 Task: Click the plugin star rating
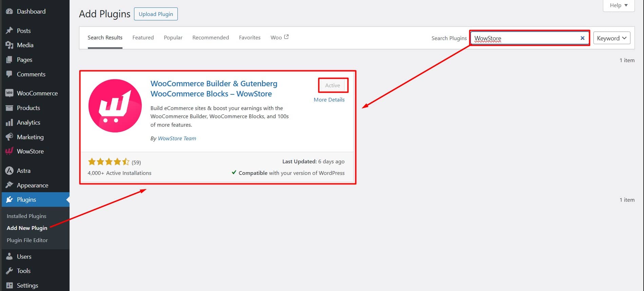tap(109, 162)
